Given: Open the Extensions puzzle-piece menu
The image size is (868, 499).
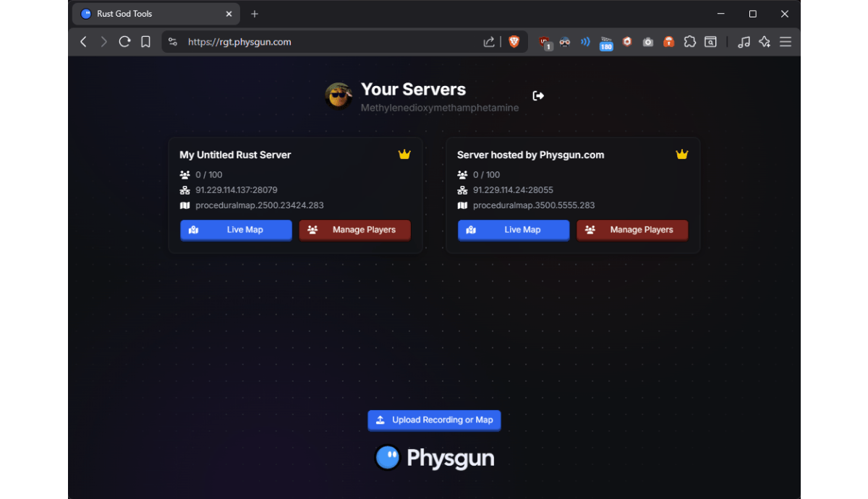Looking at the screenshot, I should tap(690, 42).
